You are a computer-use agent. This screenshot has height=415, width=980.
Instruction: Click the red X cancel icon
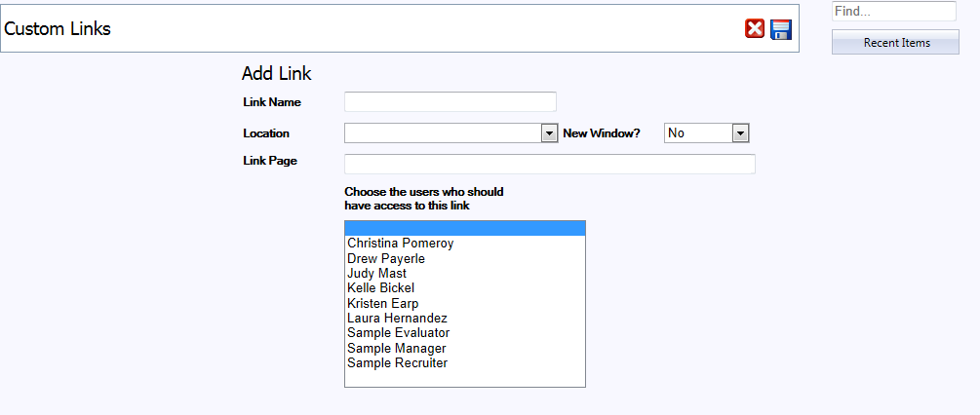click(755, 29)
